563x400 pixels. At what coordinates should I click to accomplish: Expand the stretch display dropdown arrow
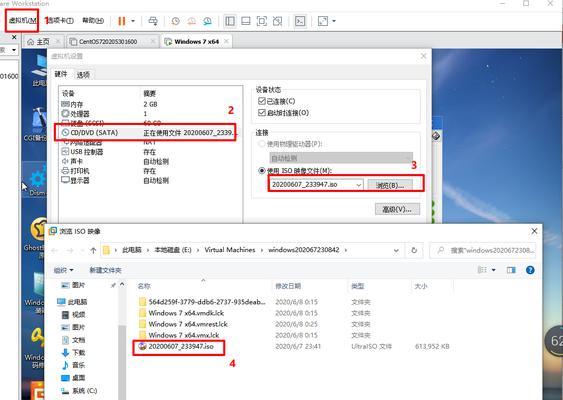coord(334,21)
